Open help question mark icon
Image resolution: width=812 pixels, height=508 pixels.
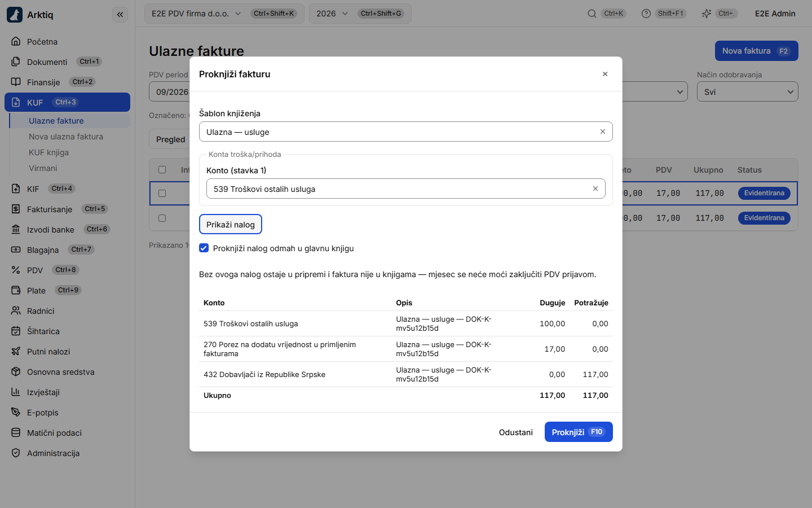pos(646,14)
